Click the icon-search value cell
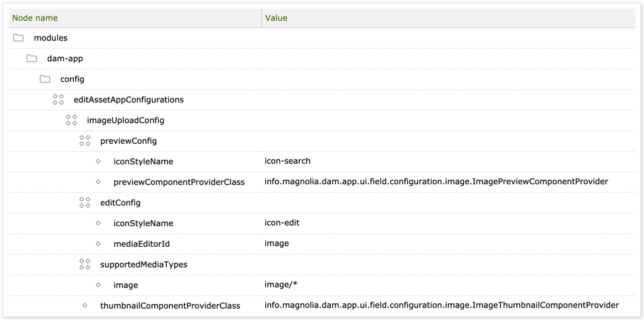The width and height of the screenshot is (644, 322). pyautogui.click(x=287, y=161)
